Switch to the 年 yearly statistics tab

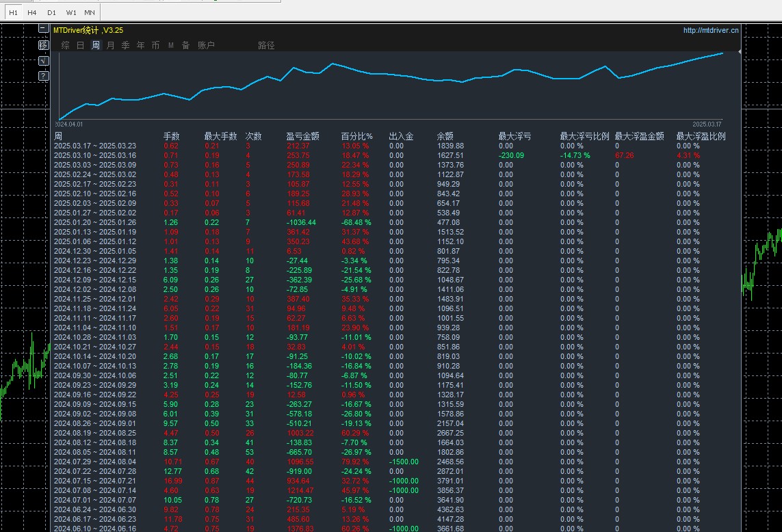141,45
